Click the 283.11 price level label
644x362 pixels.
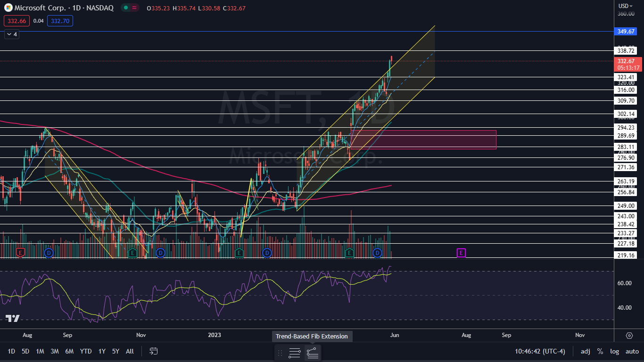626,147
